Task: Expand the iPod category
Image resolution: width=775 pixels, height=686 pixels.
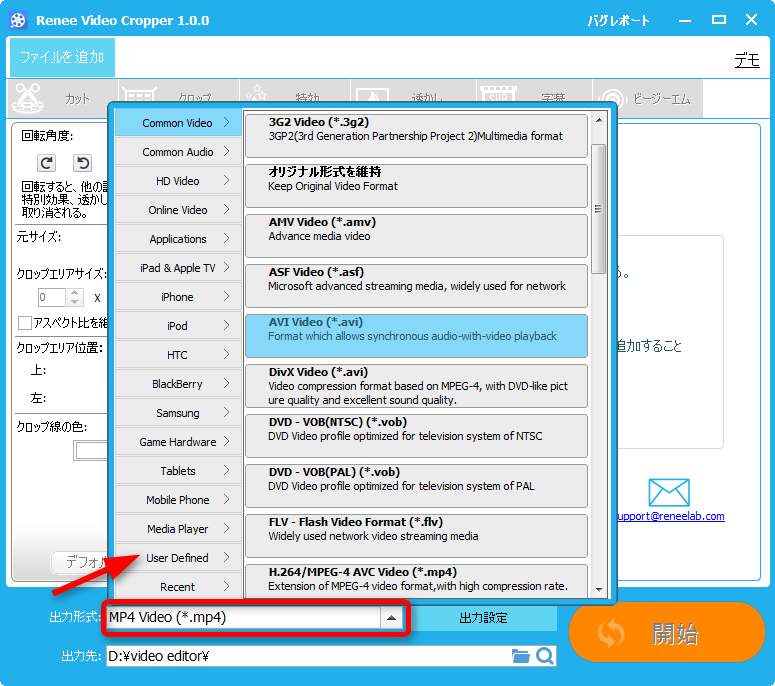Action: tap(178, 326)
